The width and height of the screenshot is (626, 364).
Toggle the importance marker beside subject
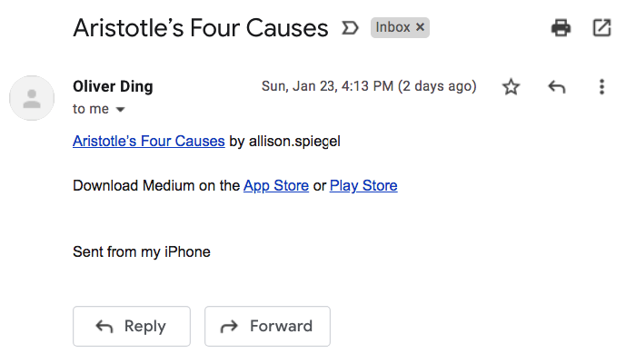(x=350, y=28)
